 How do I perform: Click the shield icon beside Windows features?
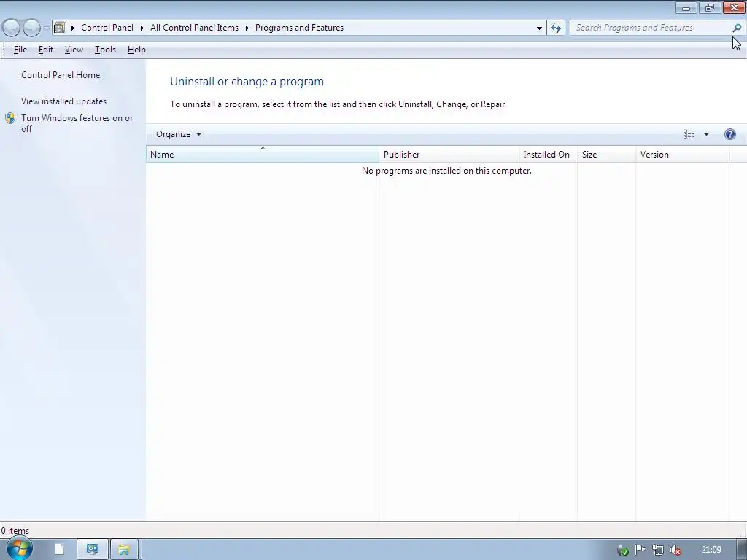click(10, 118)
